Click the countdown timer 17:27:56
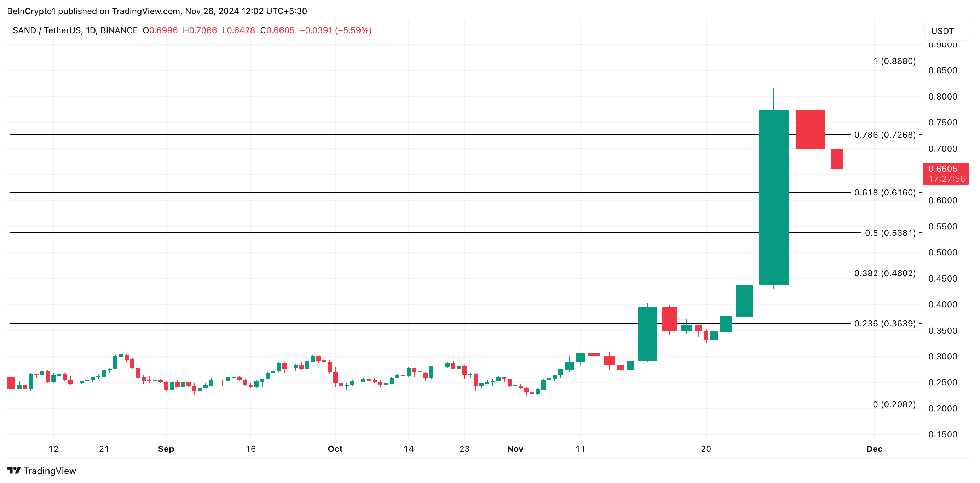 point(947,179)
